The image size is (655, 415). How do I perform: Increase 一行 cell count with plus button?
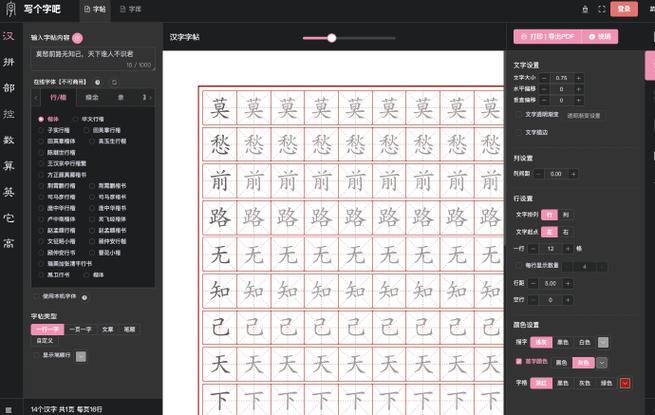pyautogui.click(x=567, y=249)
